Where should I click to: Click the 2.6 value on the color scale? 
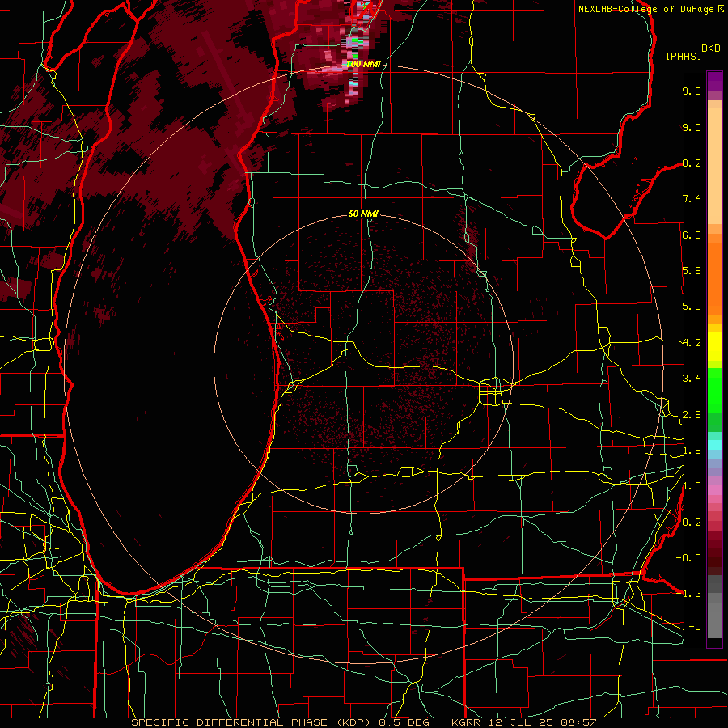coord(692,415)
